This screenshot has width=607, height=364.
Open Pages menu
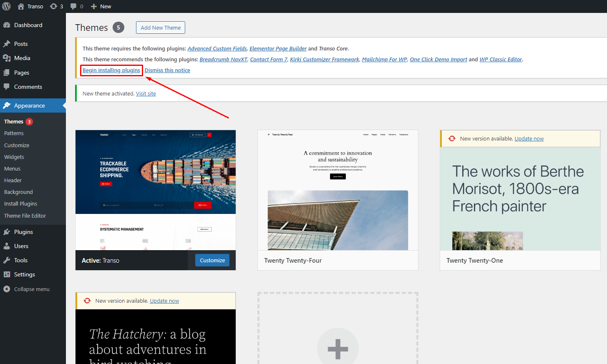point(22,73)
